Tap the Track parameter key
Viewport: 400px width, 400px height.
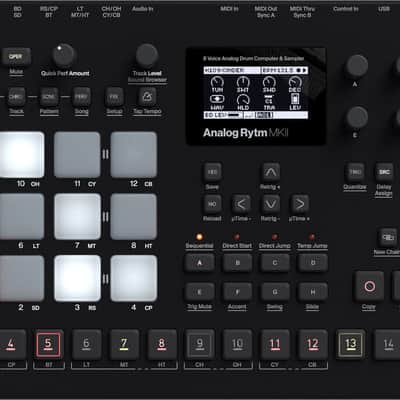(16, 97)
